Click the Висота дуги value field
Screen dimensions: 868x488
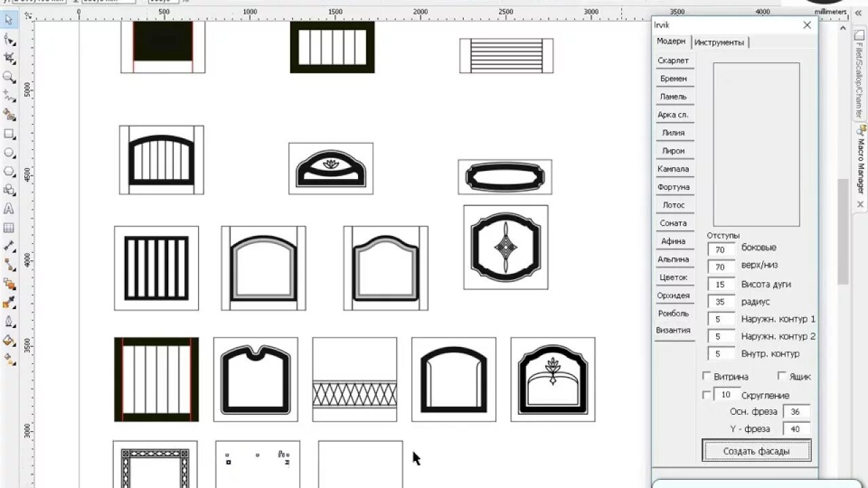(x=721, y=285)
